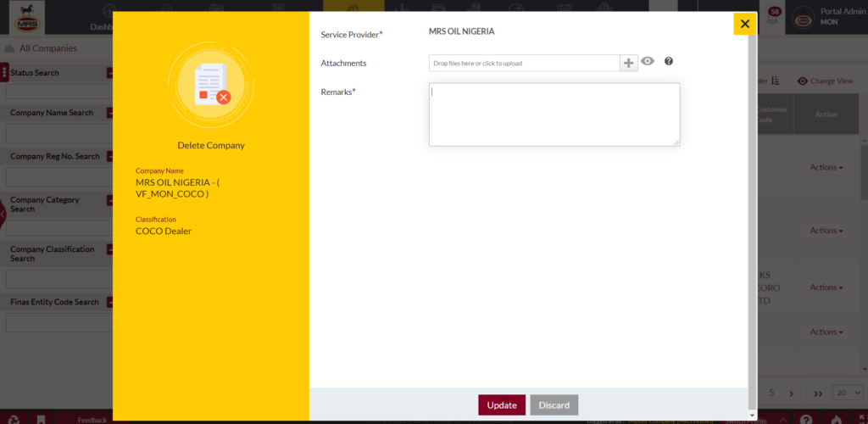868x424 pixels.
Task: Open the first row Actions dropdown
Action: pos(826,167)
